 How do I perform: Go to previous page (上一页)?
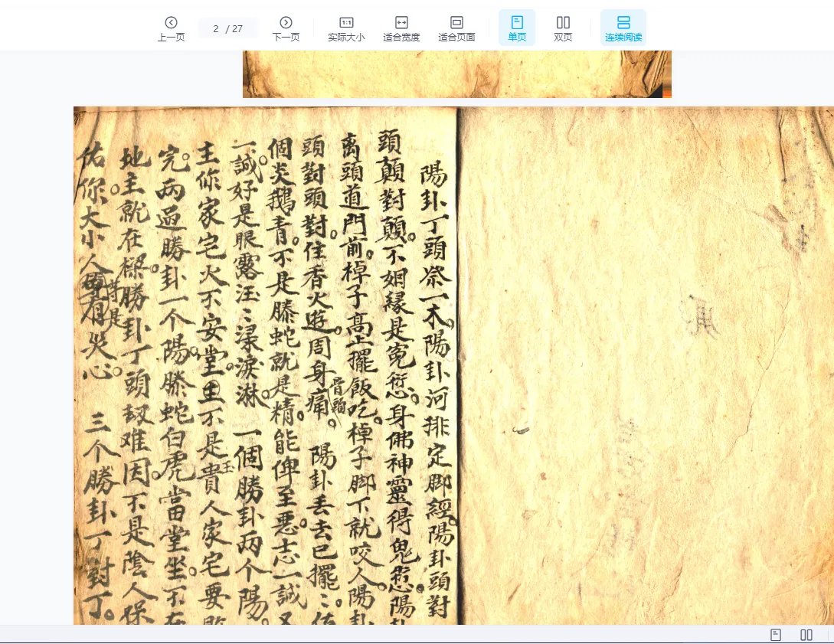pos(171,29)
